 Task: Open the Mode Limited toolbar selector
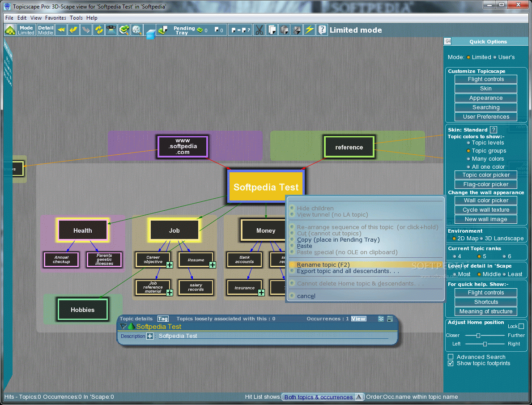click(26, 30)
